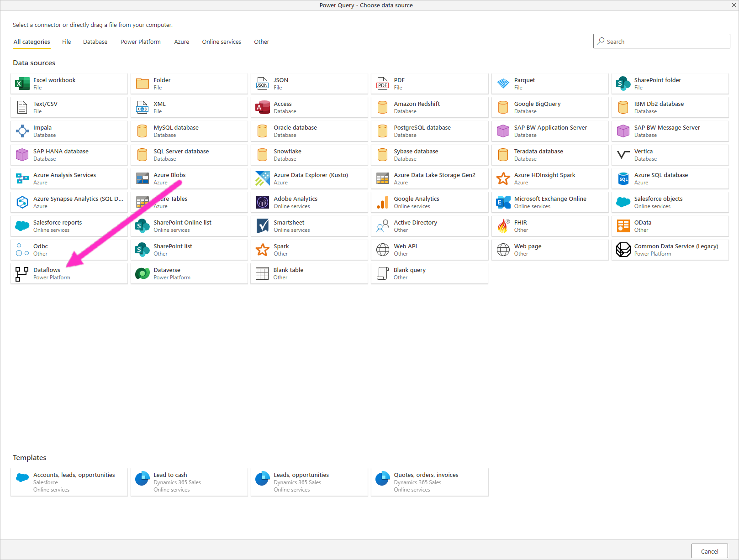The width and height of the screenshot is (739, 560).
Task: Pick the PDF connector icon
Action: tap(383, 84)
